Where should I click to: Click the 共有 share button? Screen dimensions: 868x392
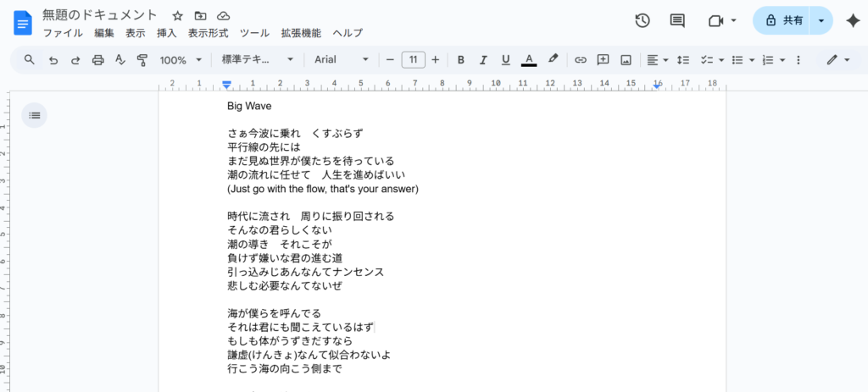pos(782,20)
